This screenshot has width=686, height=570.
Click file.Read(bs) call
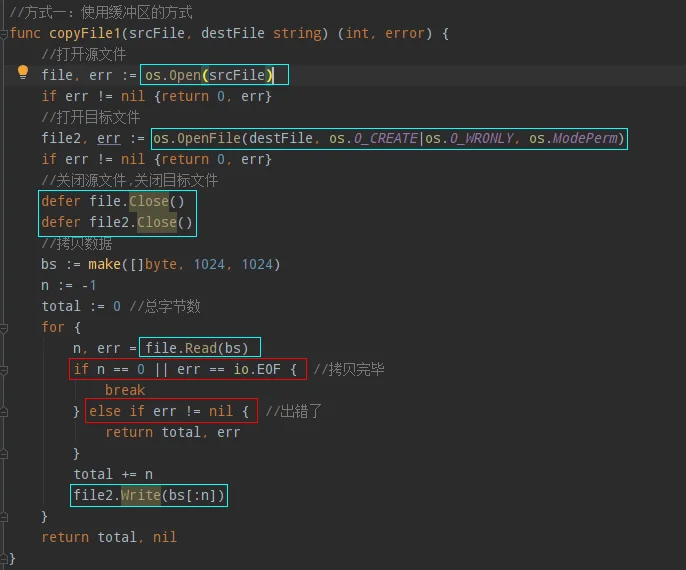click(196, 348)
